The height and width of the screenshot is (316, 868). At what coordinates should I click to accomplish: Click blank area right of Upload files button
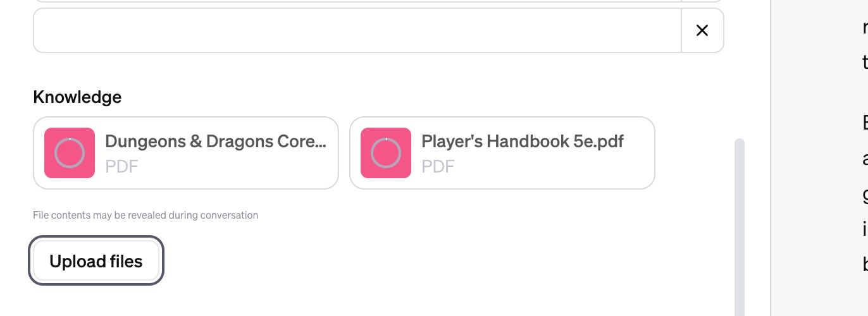380,261
